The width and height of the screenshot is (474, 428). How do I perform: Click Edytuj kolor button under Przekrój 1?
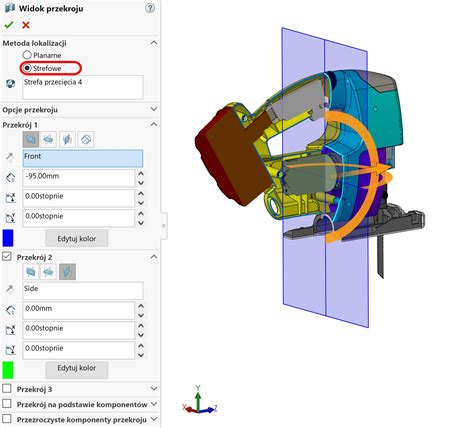point(77,238)
